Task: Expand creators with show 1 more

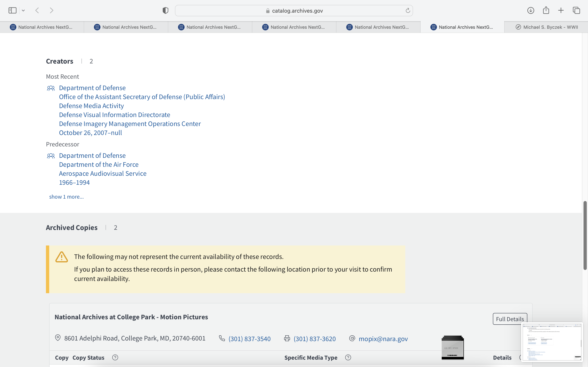Action: pyautogui.click(x=66, y=197)
